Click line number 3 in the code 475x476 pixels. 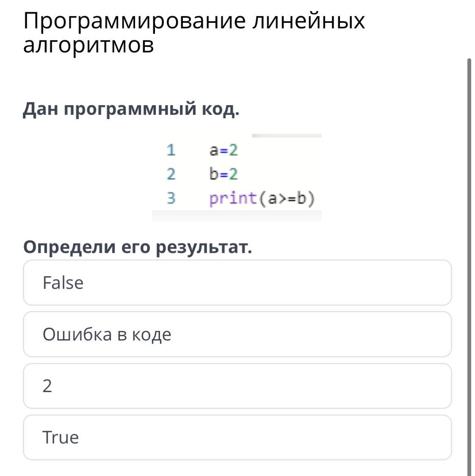coord(171,198)
